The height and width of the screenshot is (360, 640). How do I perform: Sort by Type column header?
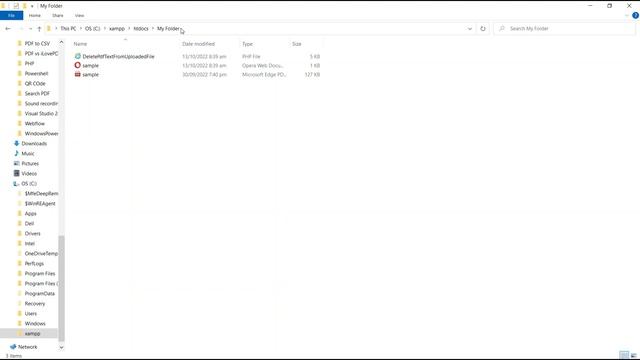247,44
